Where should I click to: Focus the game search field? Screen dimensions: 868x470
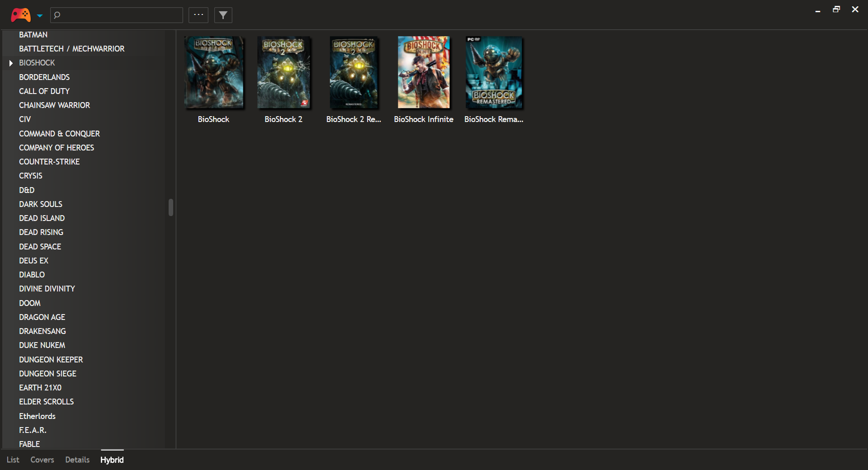pyautogui.click(x=117, y=15)
